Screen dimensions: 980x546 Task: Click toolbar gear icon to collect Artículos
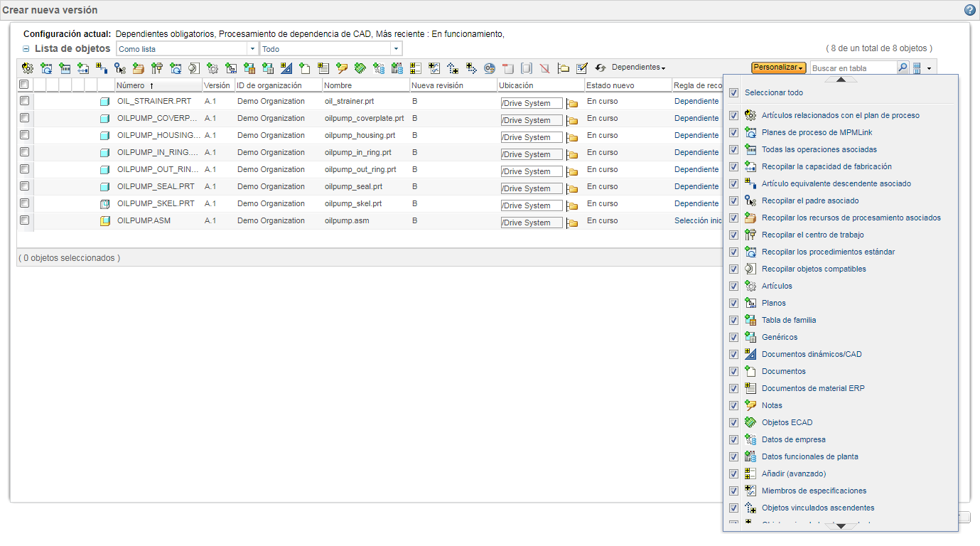[212, 68]
